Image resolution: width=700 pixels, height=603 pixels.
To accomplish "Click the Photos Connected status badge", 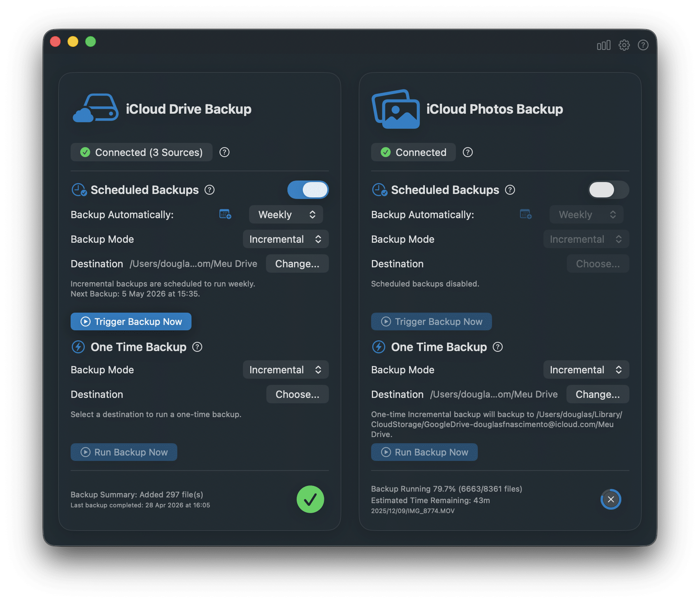I will tap(413, 152).
